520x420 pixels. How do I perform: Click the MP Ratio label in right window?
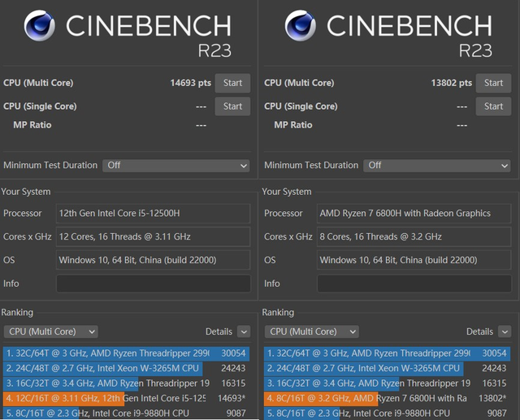tap(293, 125)
